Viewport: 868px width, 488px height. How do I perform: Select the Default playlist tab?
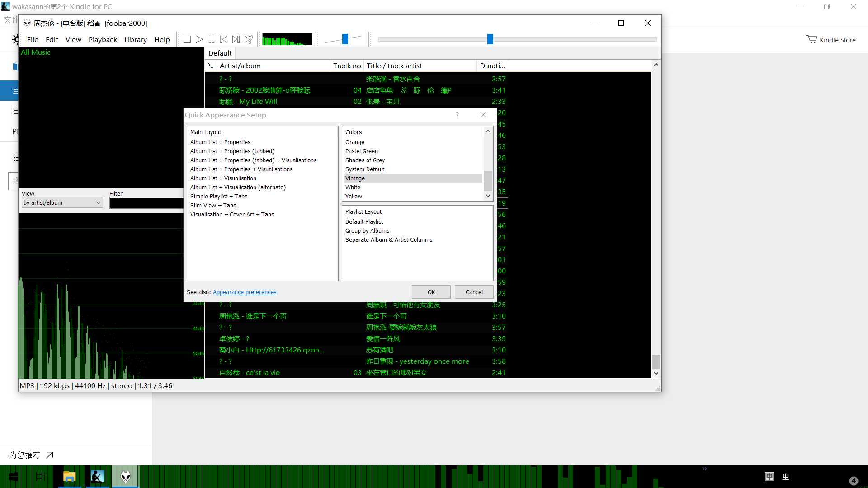[x=220, y=53]
